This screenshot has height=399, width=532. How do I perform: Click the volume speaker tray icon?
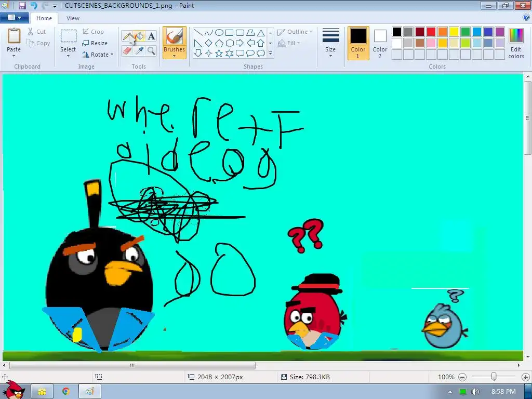(x=475, y=392)
